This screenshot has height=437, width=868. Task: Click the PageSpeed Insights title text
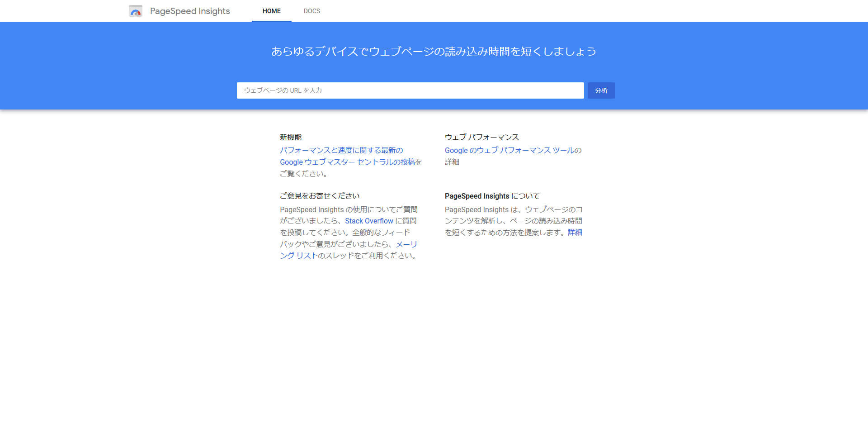190,11
